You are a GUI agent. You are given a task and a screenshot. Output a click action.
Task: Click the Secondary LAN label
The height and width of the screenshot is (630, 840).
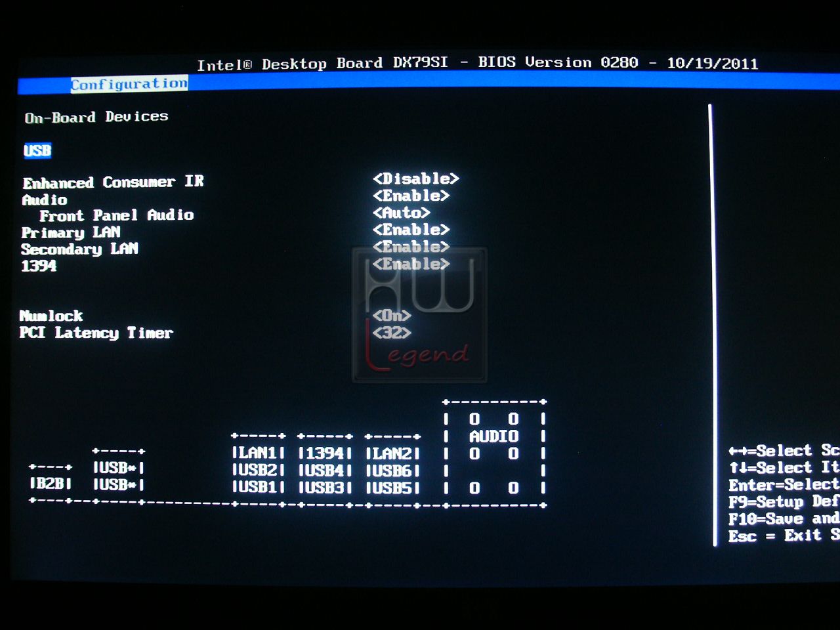coord(79,249)
